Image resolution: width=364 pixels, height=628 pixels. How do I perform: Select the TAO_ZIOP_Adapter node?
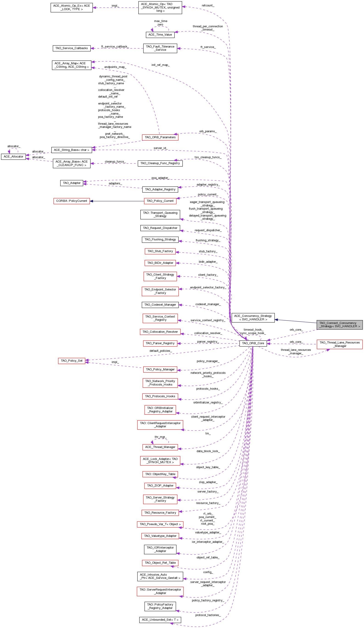point(160,486)
